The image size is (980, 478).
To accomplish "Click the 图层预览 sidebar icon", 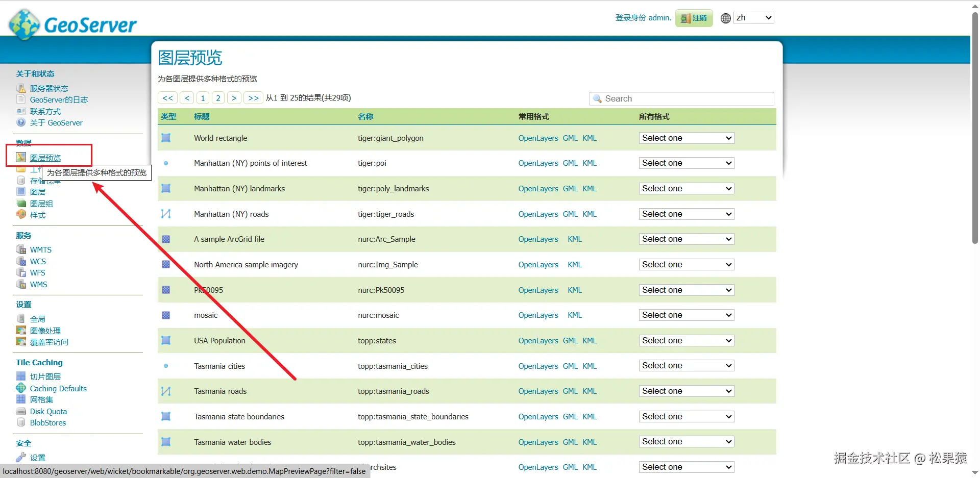I will (21, 157).
